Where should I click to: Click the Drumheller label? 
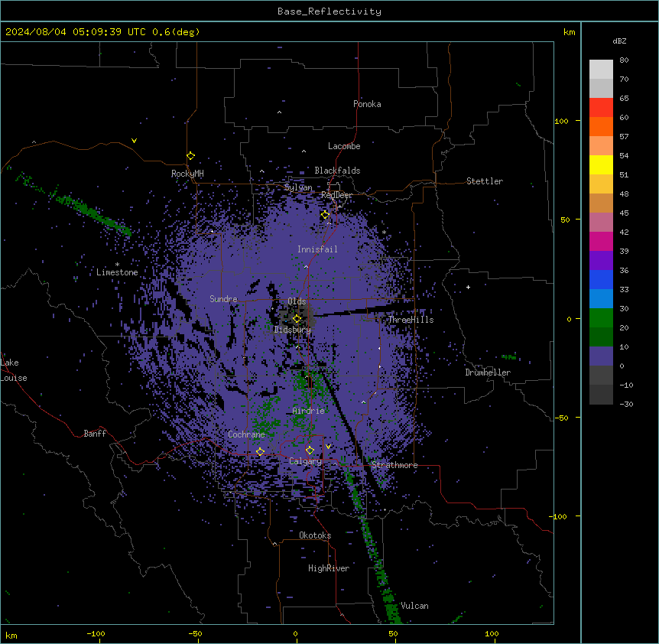(488, 372)
